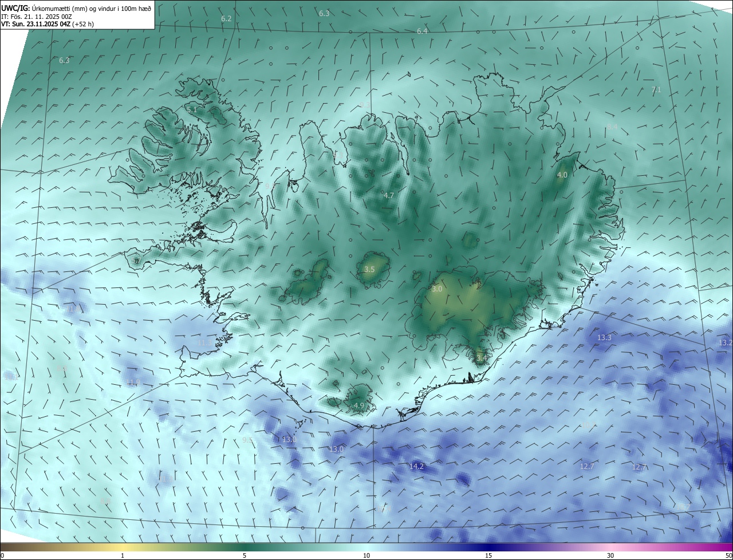Click the '13.2' value at the map edge

point(726,343)
